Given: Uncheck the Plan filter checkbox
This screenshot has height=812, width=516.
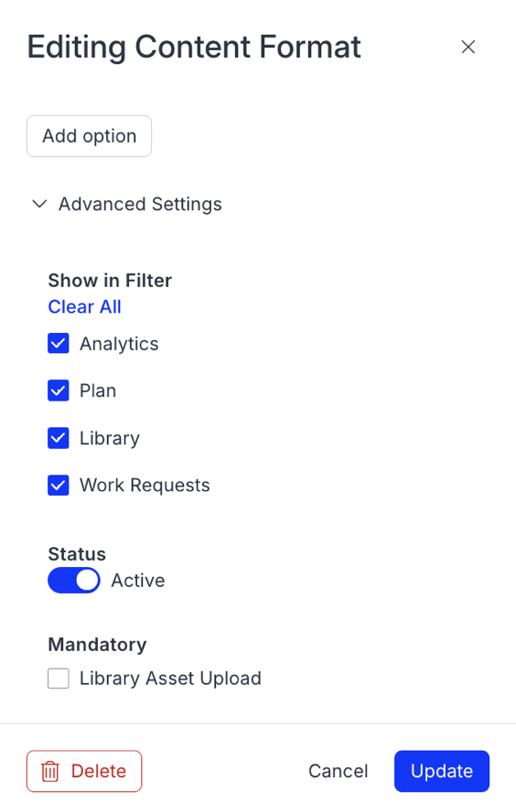Looking at the screenshot, I should (59, 390).
